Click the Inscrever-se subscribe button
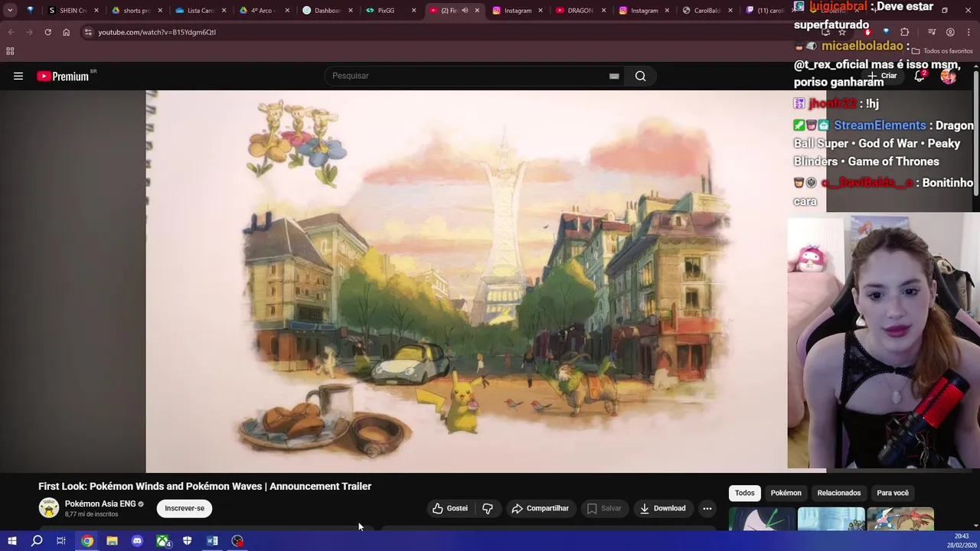Screen dimensions: 980x551 [x=185, y=508]
